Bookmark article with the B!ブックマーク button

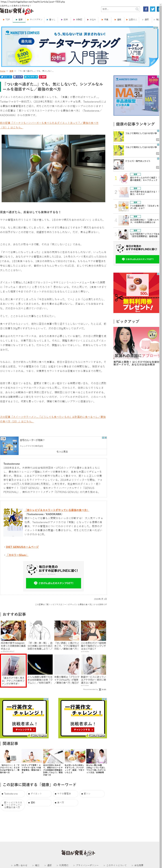31,77
